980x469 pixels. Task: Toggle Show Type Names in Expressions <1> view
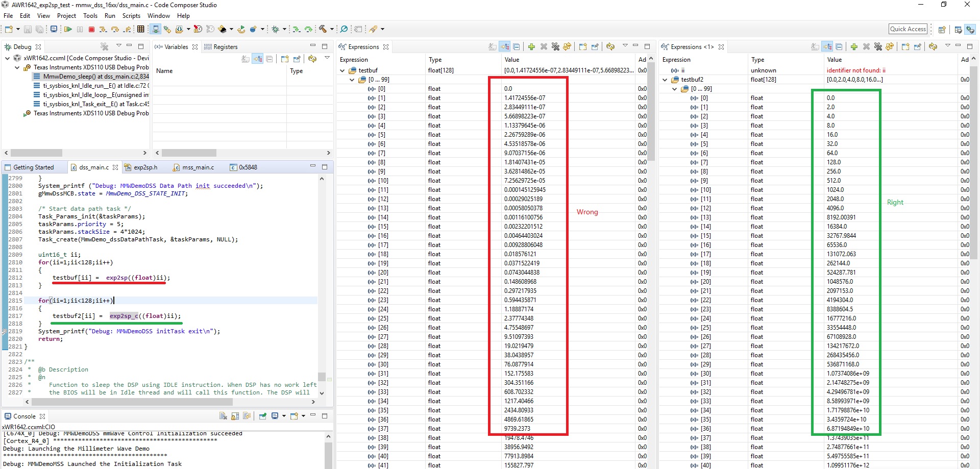(815, 47)
